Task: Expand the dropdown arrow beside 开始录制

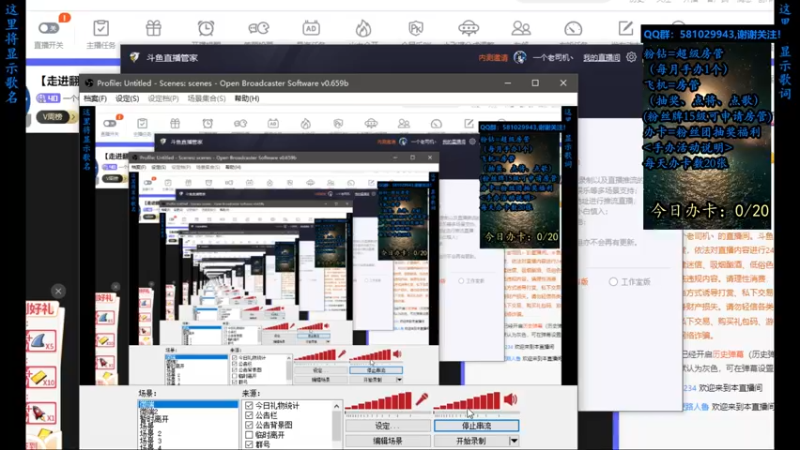Action: pyautogui.click(x=514, y=441)
